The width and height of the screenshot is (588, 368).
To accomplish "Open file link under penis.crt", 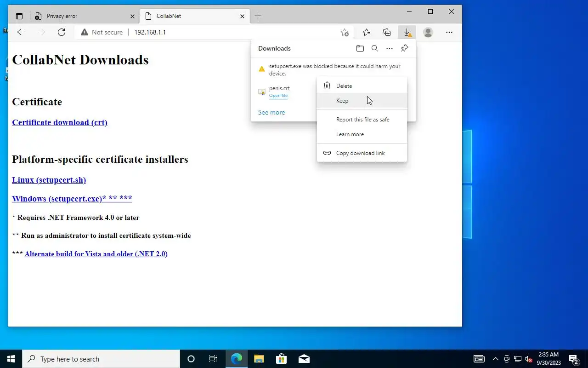I will coord(278,96).
